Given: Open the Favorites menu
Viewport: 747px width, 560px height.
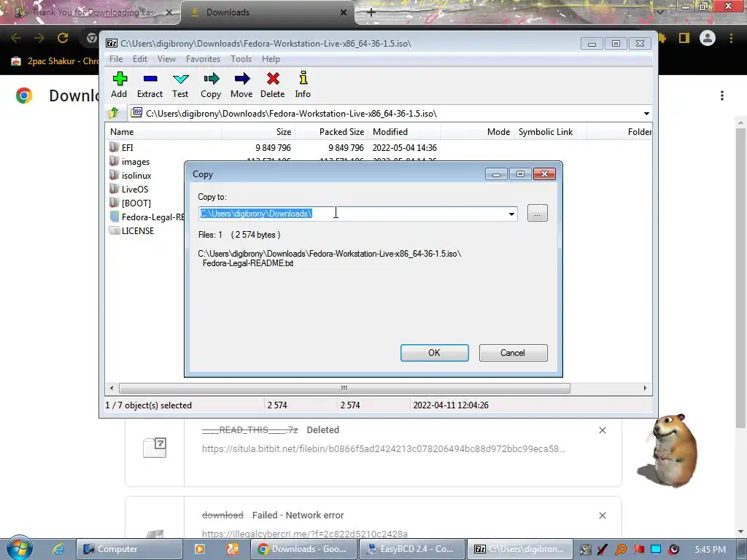Looking at the screenshot, I should pyautogui.click(x=203, y=59).
